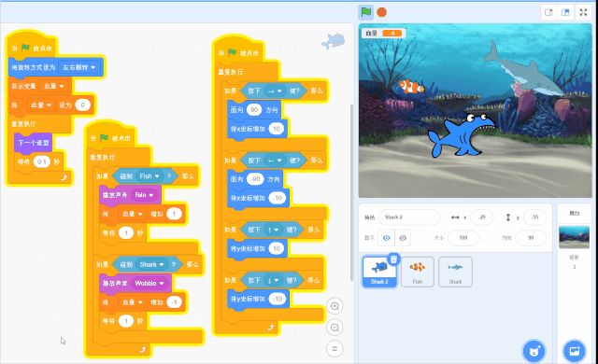598x364 pixels.
Task: Open rotation style left-right dropdown
Action: click(x=78, y=67)
